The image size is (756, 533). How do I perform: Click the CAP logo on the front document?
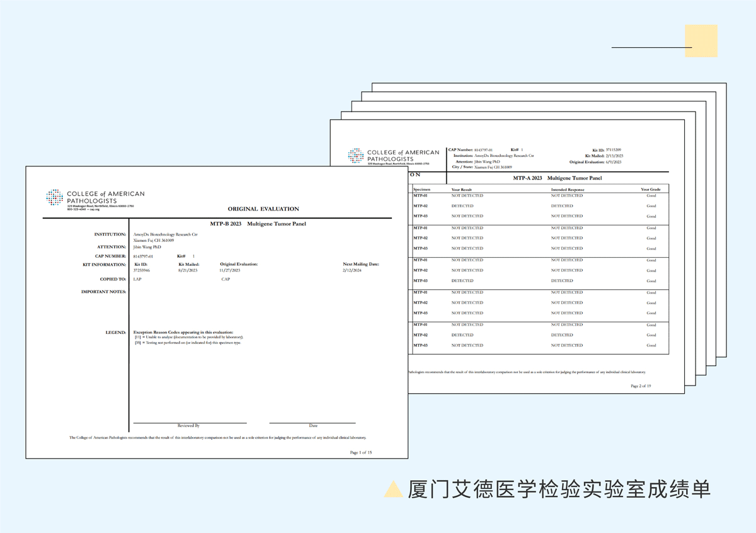coord(94,198)
